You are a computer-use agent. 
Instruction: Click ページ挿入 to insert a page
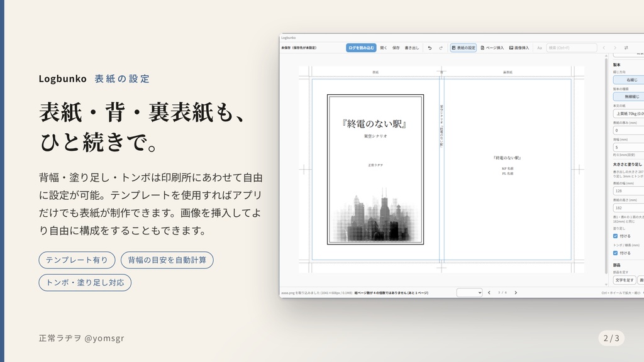[x=492, y=48]
